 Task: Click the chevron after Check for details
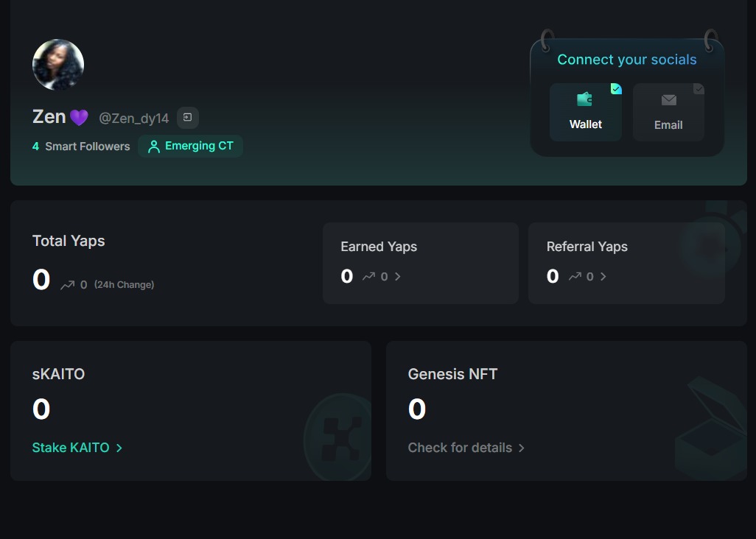click(x=521, y=448)
